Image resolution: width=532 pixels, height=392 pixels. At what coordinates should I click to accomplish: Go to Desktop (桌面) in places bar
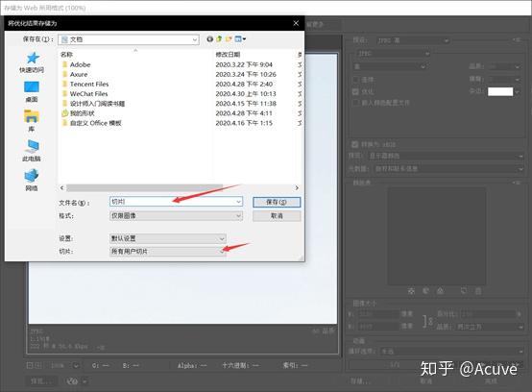(x=32, y=87)
